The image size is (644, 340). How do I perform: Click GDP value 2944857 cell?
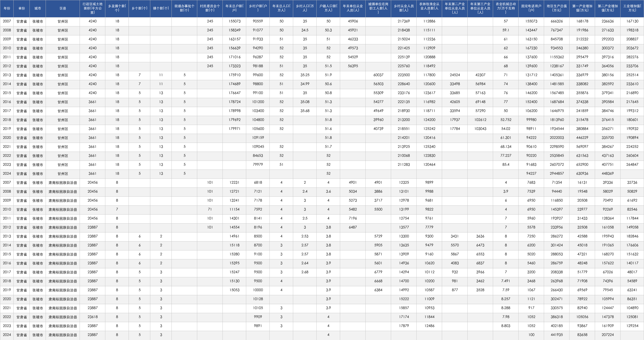[x=557, y=174]
